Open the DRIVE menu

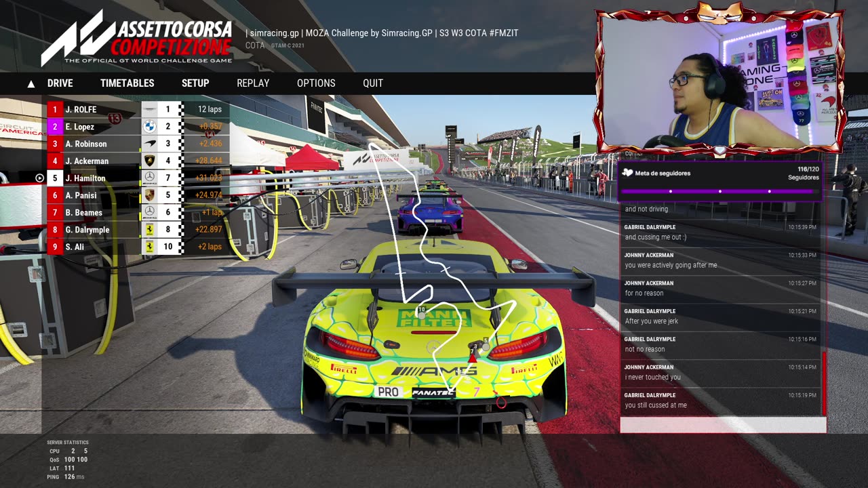(60, 83)
